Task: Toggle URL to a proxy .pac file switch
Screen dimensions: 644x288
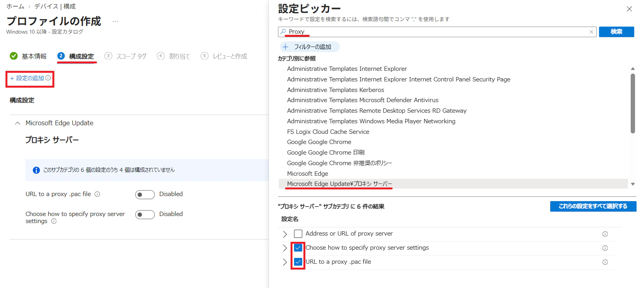Action: coord(145,194)
